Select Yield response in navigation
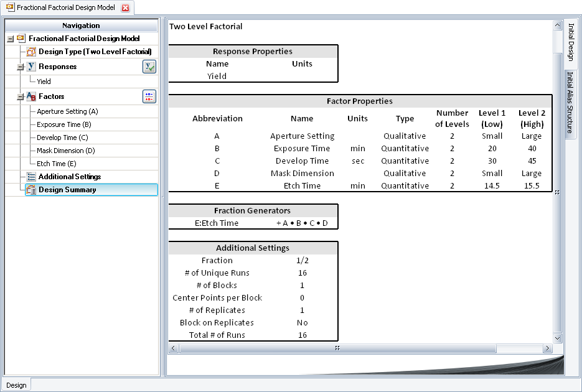 point(44,82)
